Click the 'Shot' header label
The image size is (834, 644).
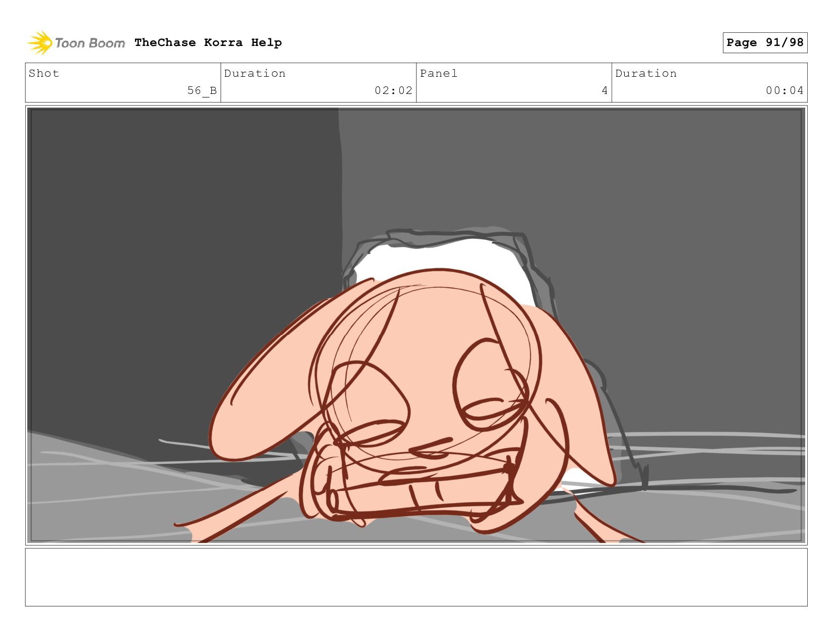(x=44, y=73)
